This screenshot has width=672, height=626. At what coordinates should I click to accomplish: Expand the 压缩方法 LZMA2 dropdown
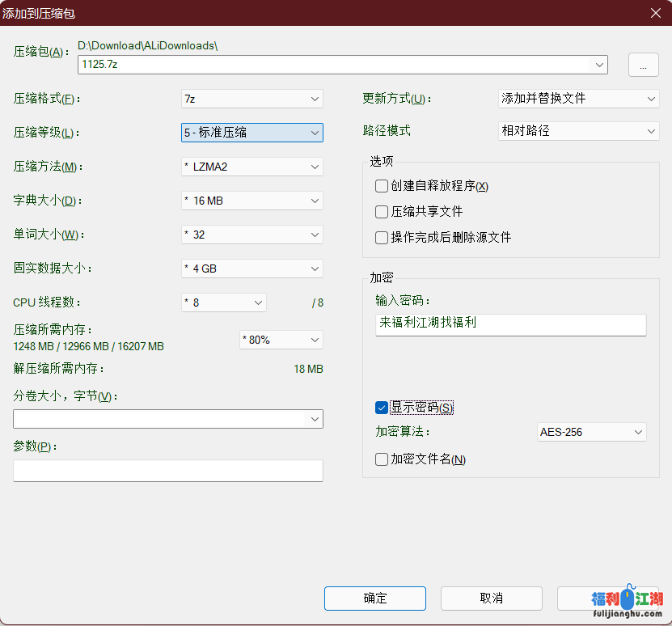[252, 167]
